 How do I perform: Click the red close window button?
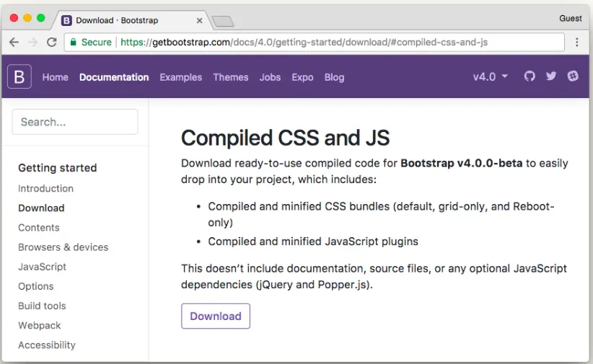[x=14, y=18]
